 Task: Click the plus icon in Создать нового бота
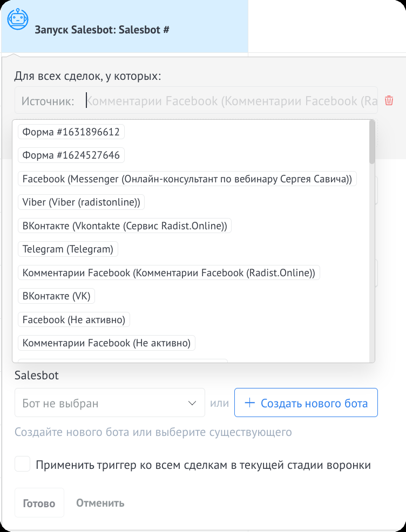250,403
